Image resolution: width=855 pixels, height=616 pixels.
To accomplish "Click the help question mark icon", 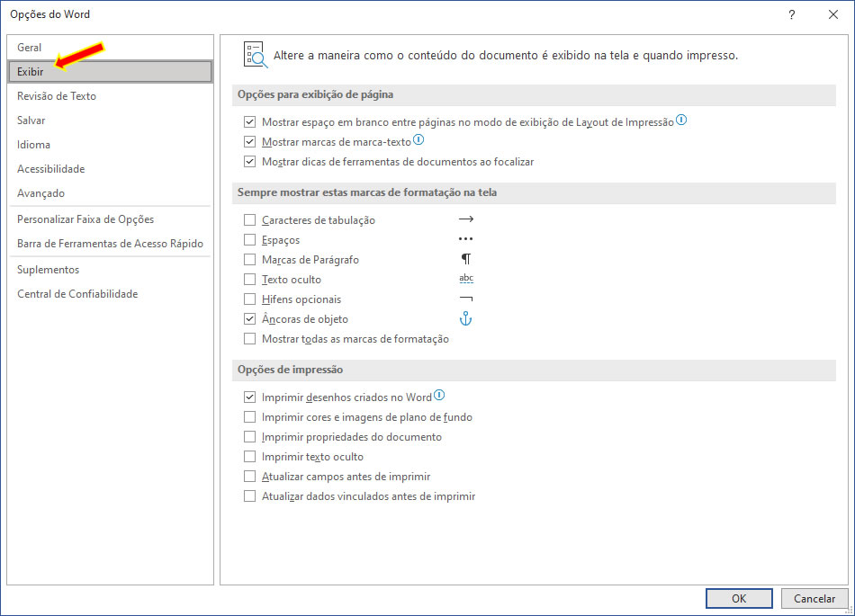I will [791, 14].
